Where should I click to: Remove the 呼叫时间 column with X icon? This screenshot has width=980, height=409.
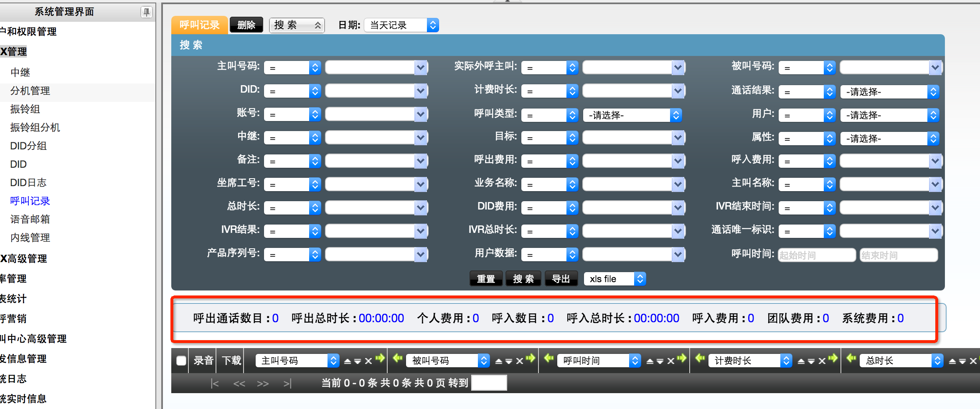point(670,361)
